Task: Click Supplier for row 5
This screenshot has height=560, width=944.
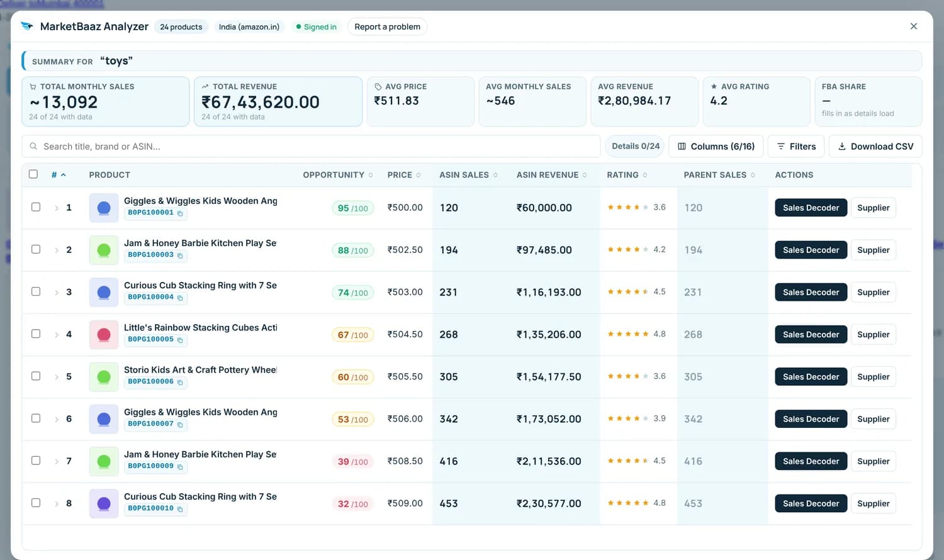Action: 873,377
